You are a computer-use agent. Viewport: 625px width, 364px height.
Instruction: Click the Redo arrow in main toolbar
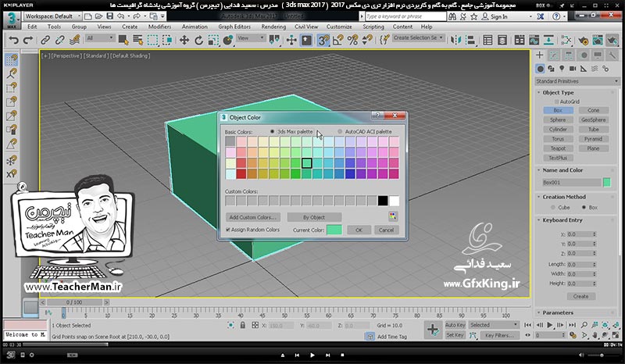point(28,41)
